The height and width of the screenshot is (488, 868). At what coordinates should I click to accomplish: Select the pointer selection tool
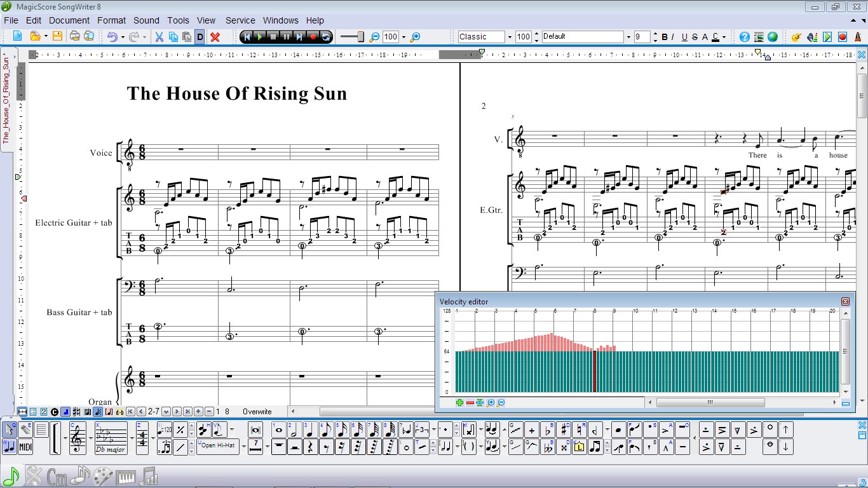(10, 430)
